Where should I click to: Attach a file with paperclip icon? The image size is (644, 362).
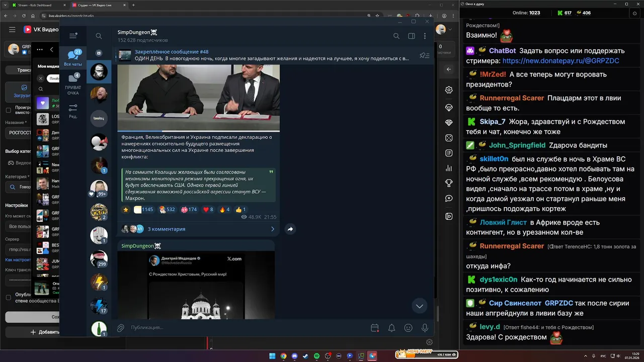point(121,328)
